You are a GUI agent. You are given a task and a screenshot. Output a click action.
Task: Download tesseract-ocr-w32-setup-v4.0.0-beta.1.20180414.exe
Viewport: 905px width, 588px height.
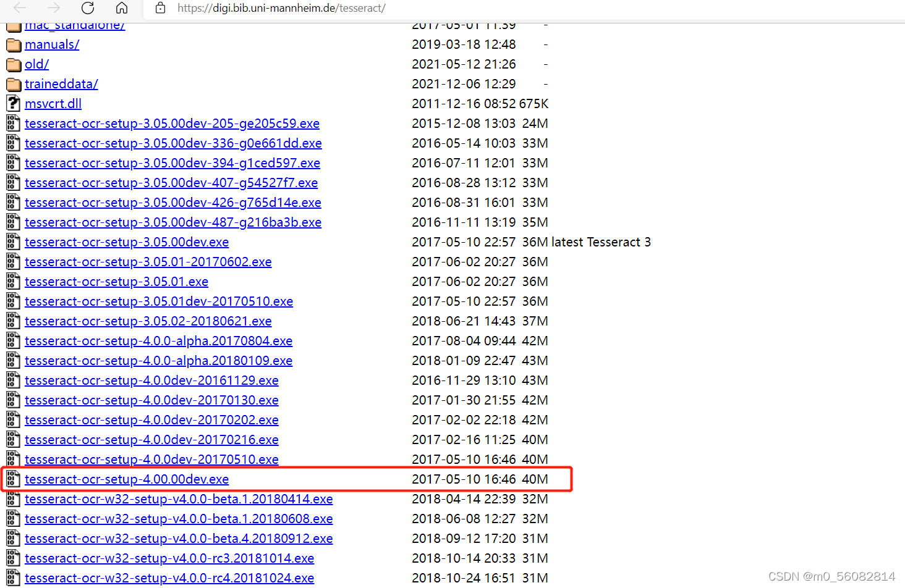pos(179,499)
